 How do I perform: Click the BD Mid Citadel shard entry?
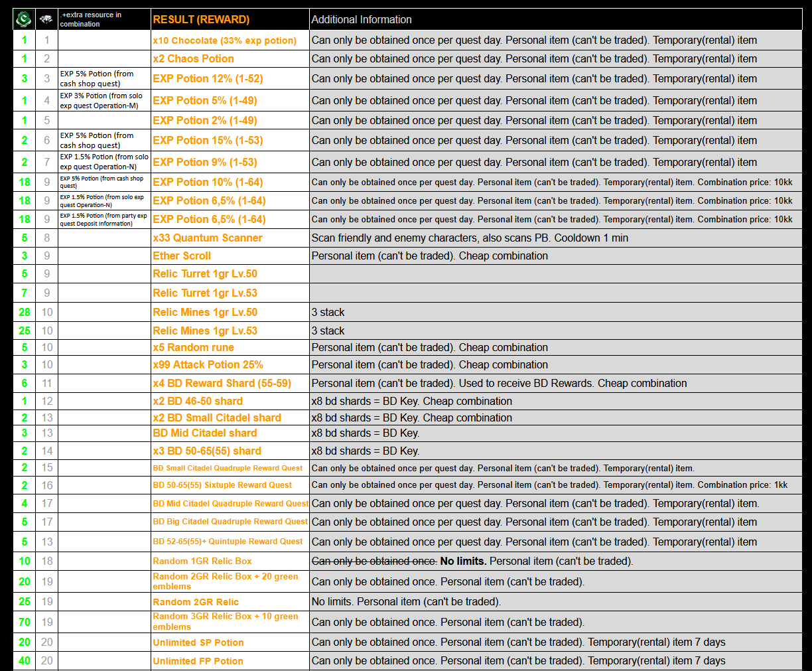pyautogui.click(x=204, y=433)
